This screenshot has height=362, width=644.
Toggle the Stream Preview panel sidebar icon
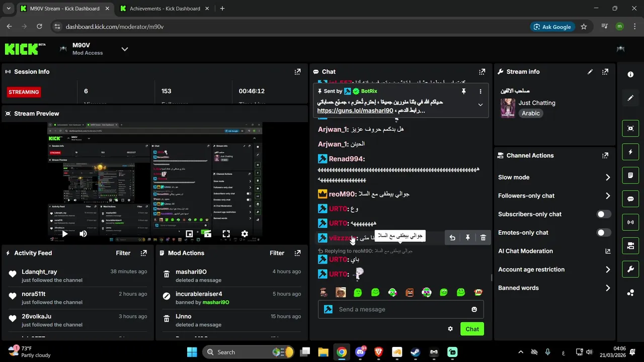coord(630,128)
